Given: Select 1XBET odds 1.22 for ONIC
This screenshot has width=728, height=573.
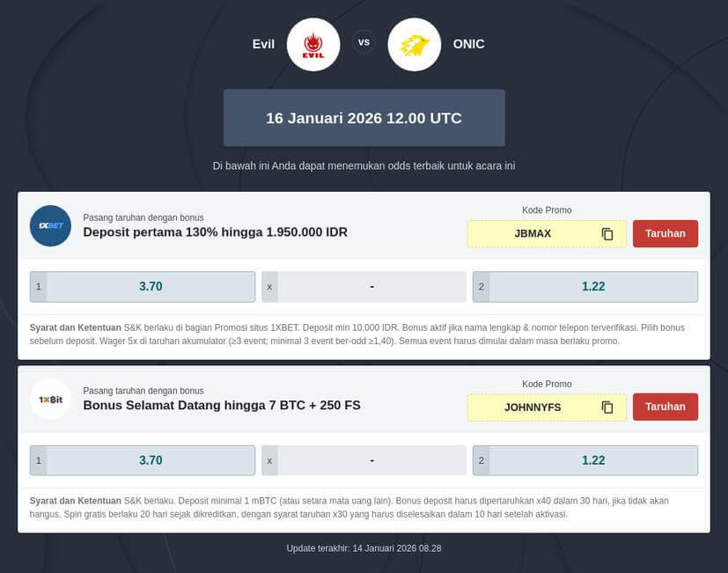Looking at the screenshot, I should pyautogui.click(x=585, y=287).
